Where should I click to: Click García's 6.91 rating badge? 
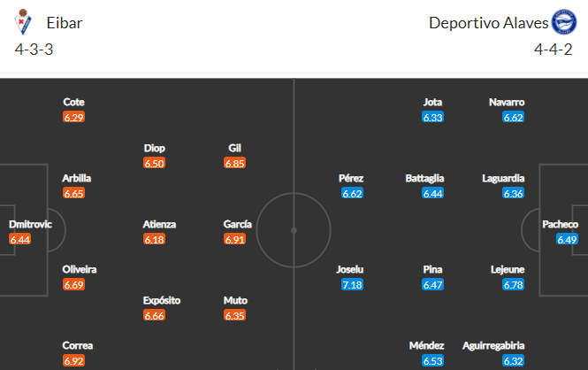coord(234,239)
